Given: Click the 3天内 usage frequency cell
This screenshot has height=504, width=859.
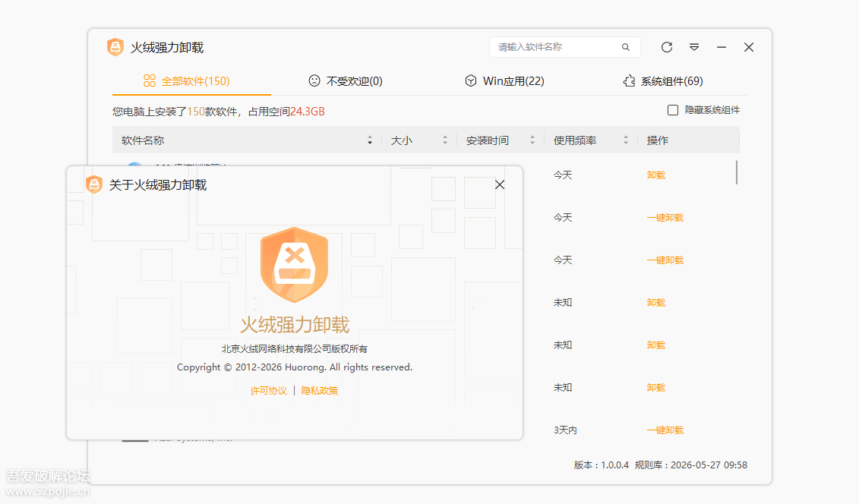Looking at the screenshot, I should 565,430.
